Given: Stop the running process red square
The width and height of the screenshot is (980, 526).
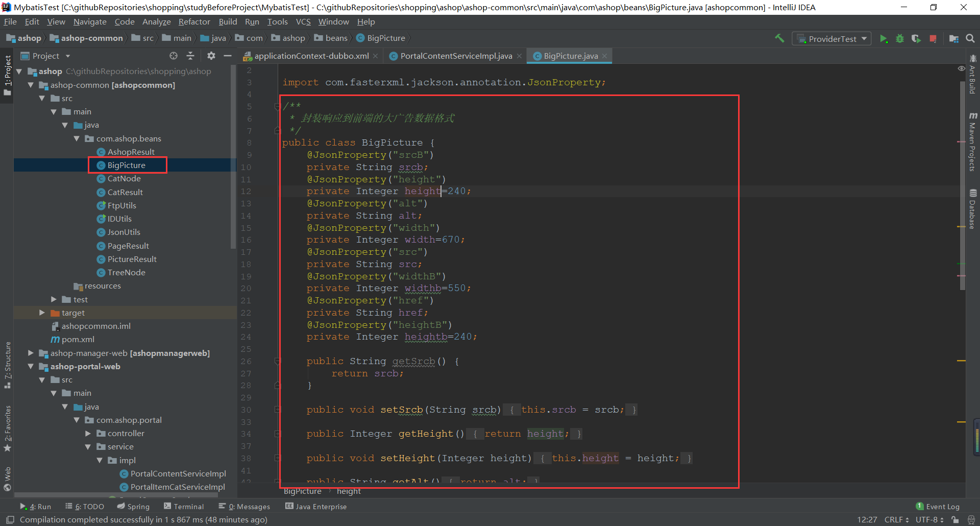Looking at the screenshot, I should pyautogui.click(x=933, y=39).
